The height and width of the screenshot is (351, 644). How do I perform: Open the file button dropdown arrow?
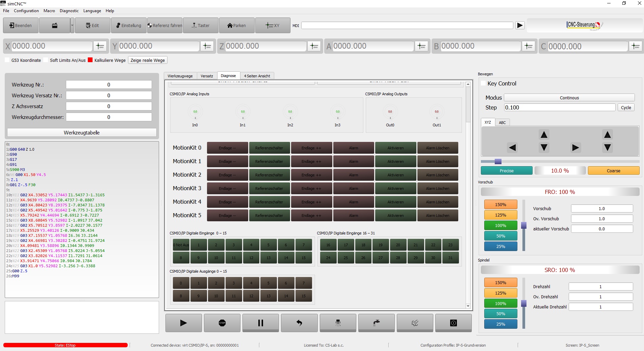point(72,26)
